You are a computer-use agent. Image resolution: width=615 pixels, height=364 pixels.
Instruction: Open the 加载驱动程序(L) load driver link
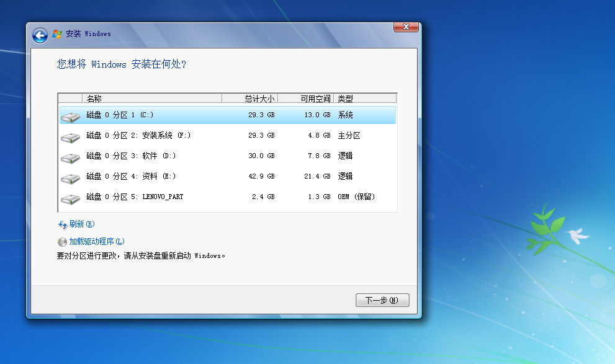(97, 241)
